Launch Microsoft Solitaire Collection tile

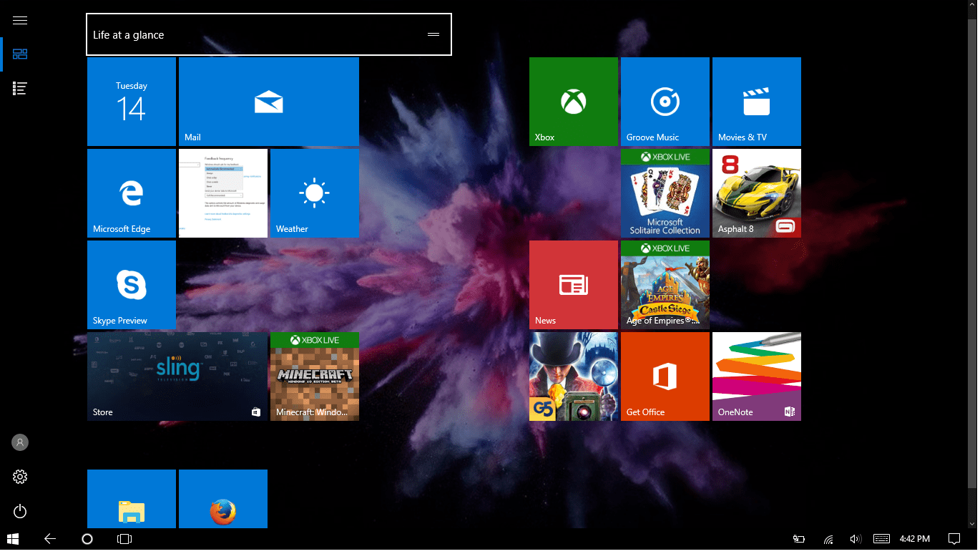665,193
